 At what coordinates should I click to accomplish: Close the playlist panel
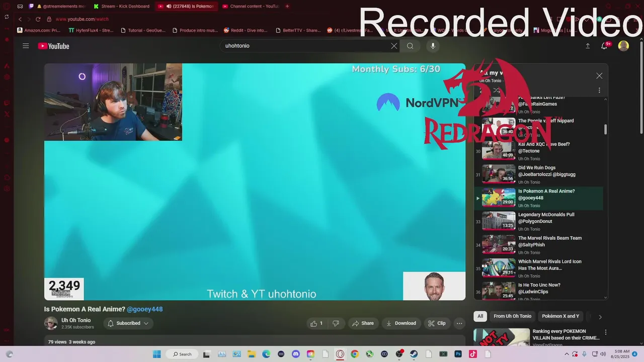click(599, 75)
